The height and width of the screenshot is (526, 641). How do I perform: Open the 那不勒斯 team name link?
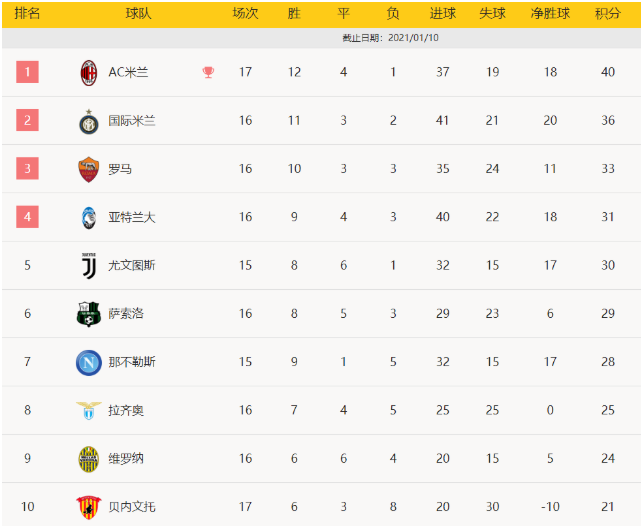tap(132, 362)
